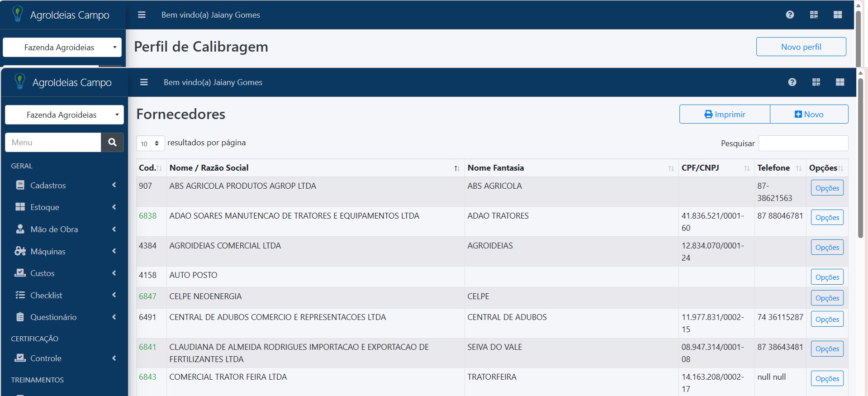This screenshot has width=868, height=396.
Task: Click the Imprimir button
Action: coord(724,114)
